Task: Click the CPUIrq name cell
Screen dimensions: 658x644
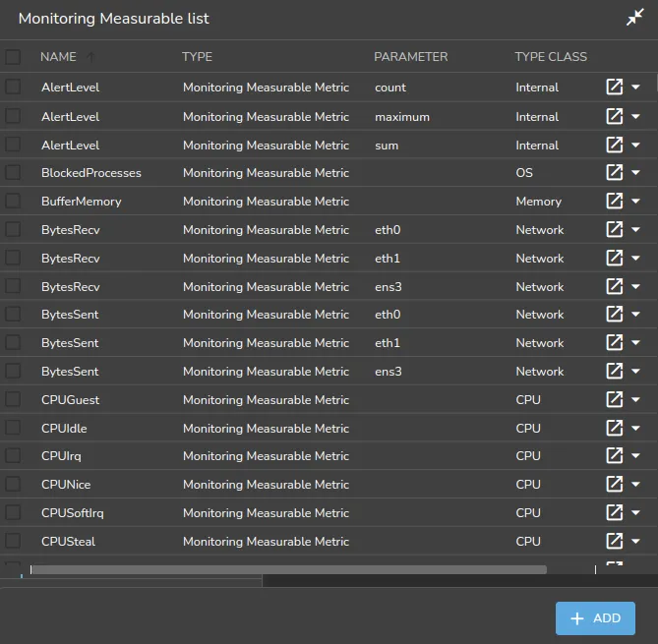Action: (61, 456)
